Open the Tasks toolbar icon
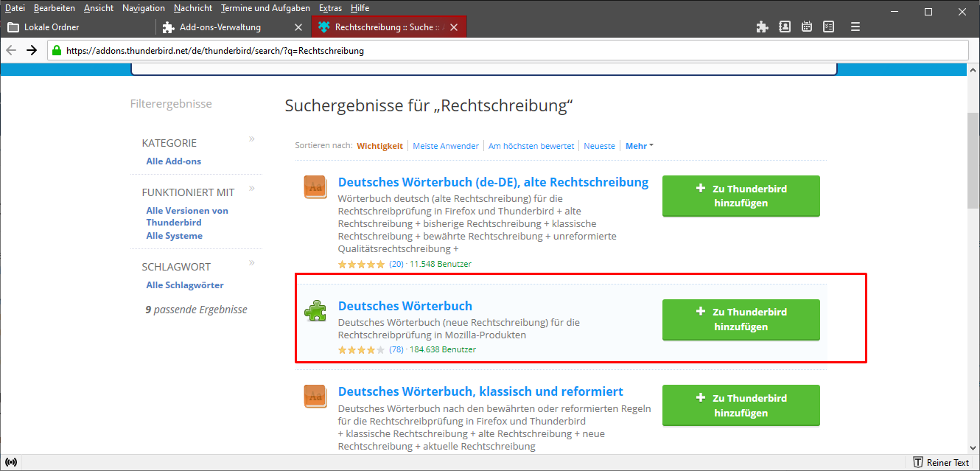 pos(828,27)
